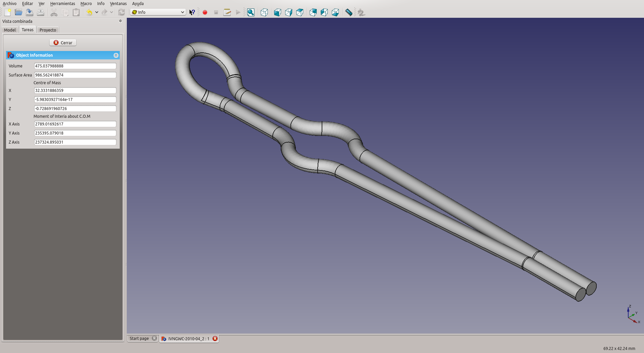Open the macro editor notepad icon
Screen dimensions: 644x353
pos(227,12)
